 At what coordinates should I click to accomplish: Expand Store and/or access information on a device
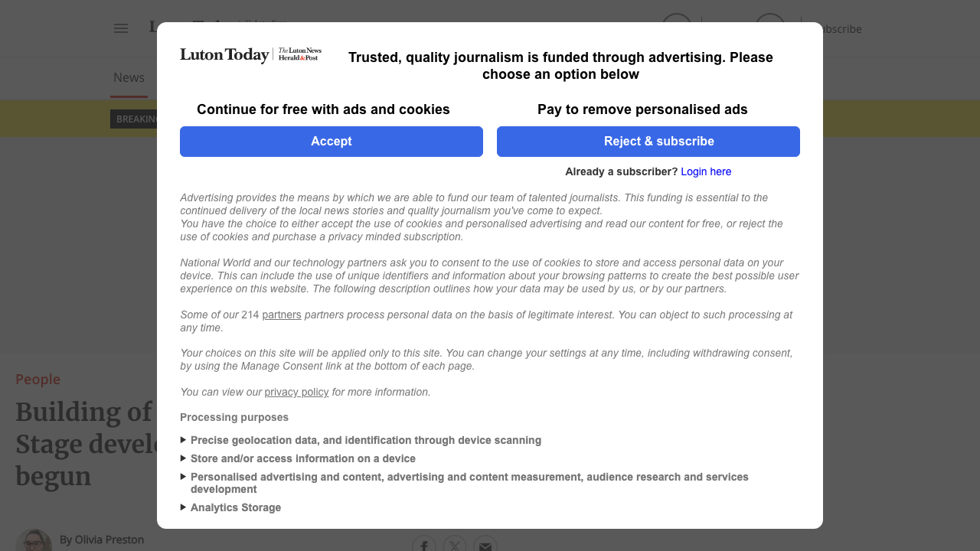183,458
